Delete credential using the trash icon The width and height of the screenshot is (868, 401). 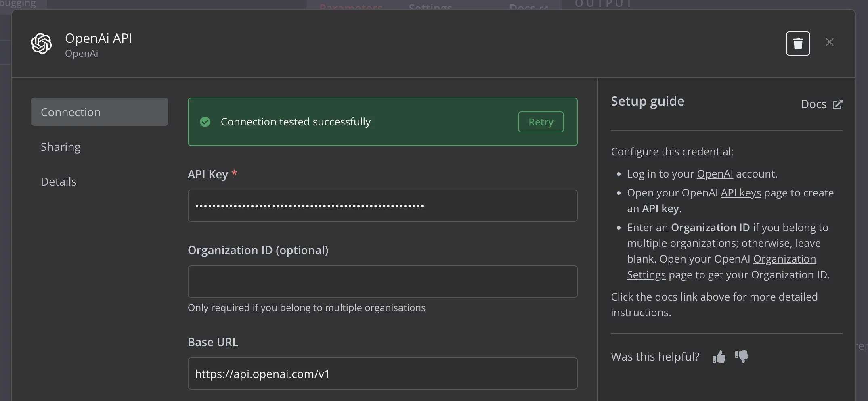tap(798, 44)
